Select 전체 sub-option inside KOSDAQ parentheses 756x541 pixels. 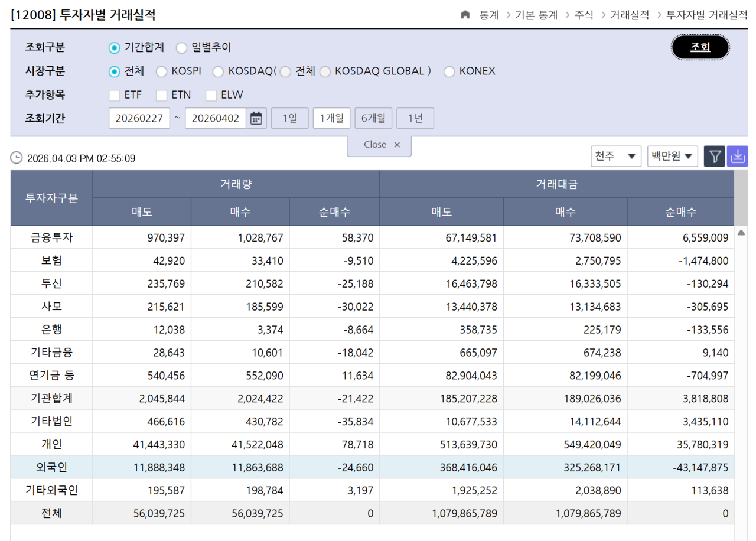(x=286, y=71)
